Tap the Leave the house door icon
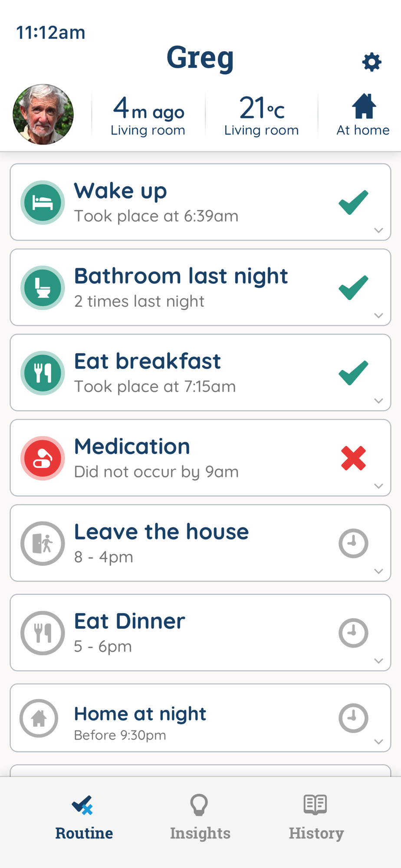 pyautogui.click(x=43, y=543)
